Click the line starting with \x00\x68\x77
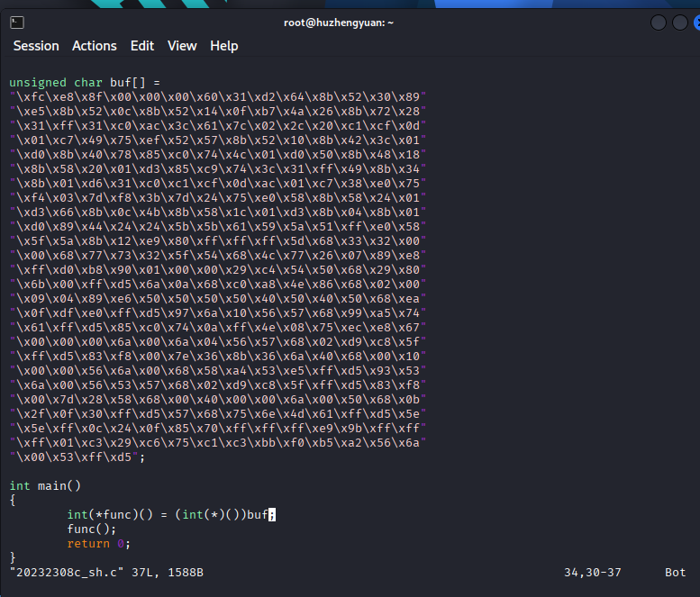Screen dimensions: 700x597 pos(218,255)
